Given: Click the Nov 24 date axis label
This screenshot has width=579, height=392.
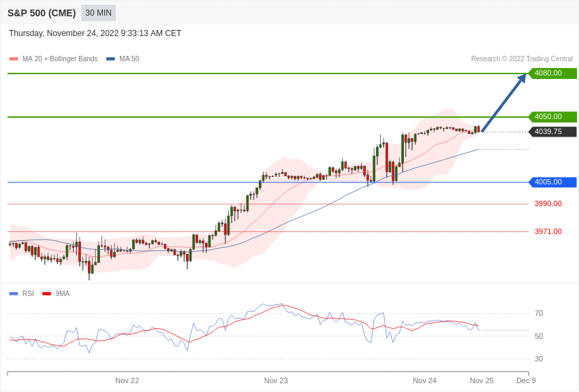Looking at the screenshot, I should tap(424, 380).
